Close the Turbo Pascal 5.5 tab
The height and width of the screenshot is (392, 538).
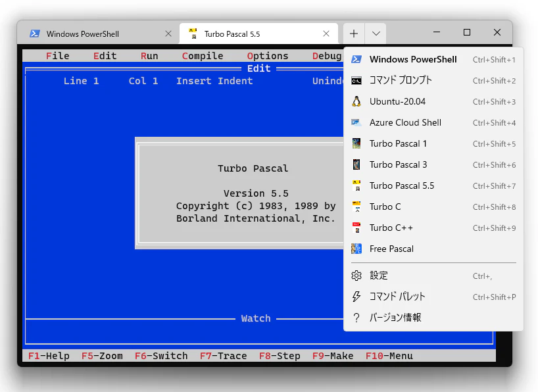(x=326, y=34)
